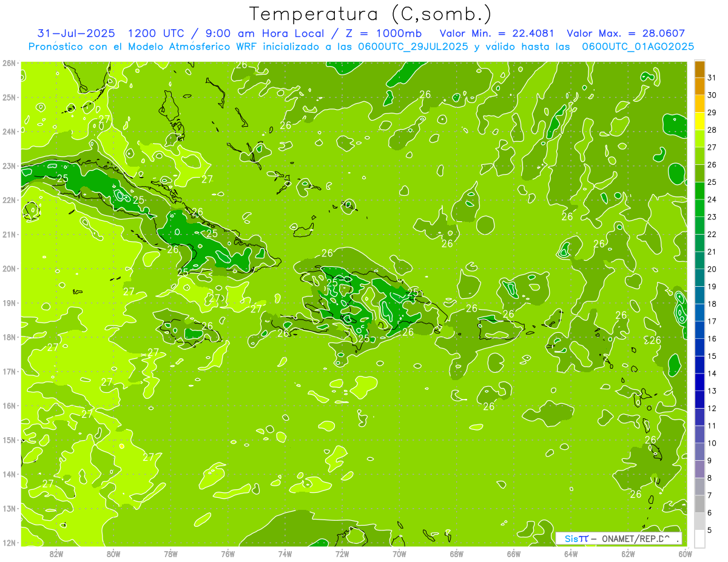Click the ONAMET/REP.D credit label
Image resolution: width=728 pixels, height=562 pixels.
(636, 538)
